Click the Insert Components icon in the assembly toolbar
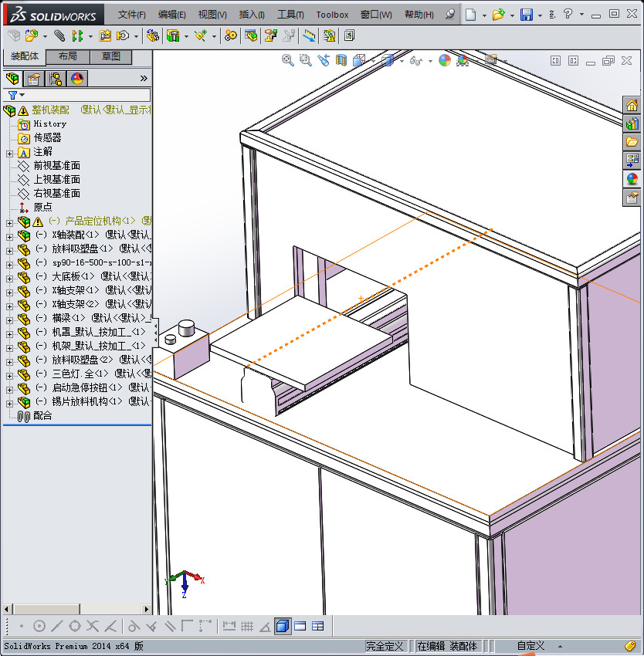 tap(31, 36)
